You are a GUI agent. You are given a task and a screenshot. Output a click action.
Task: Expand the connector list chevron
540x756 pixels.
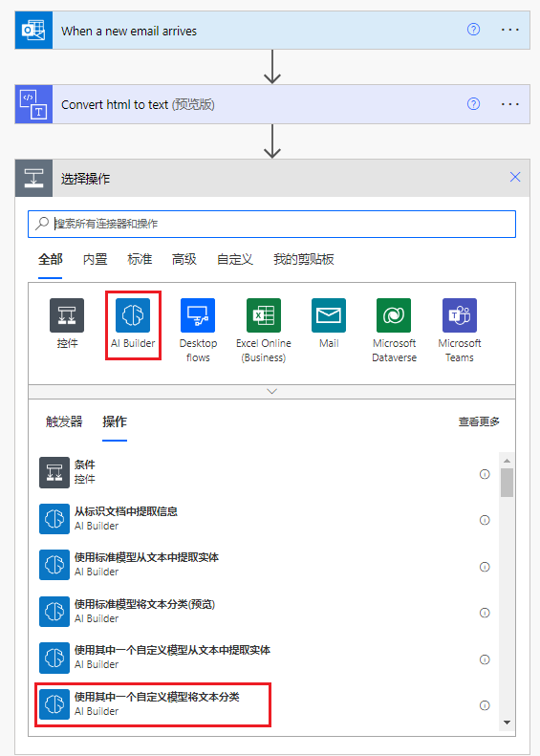[272, 392]
